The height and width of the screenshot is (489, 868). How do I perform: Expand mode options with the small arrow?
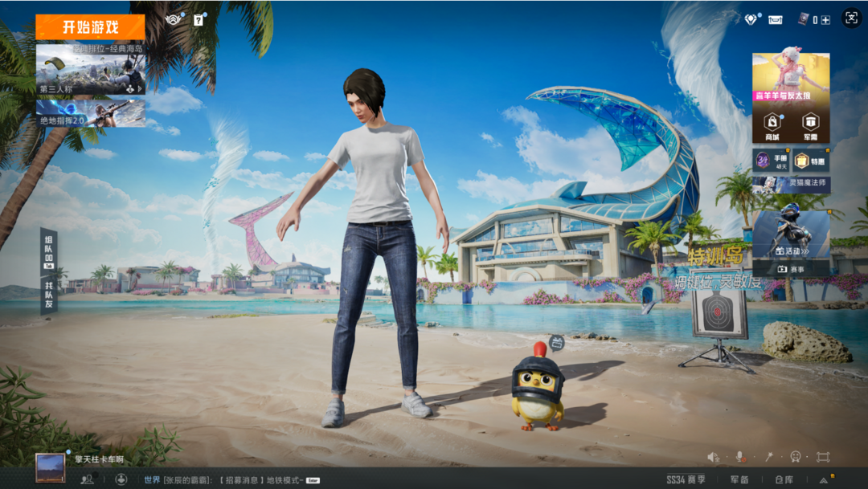(140, 88)
